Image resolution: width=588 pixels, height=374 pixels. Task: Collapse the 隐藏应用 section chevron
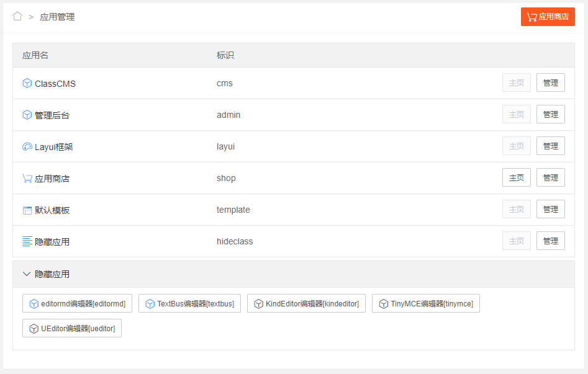tap(26, 274)
